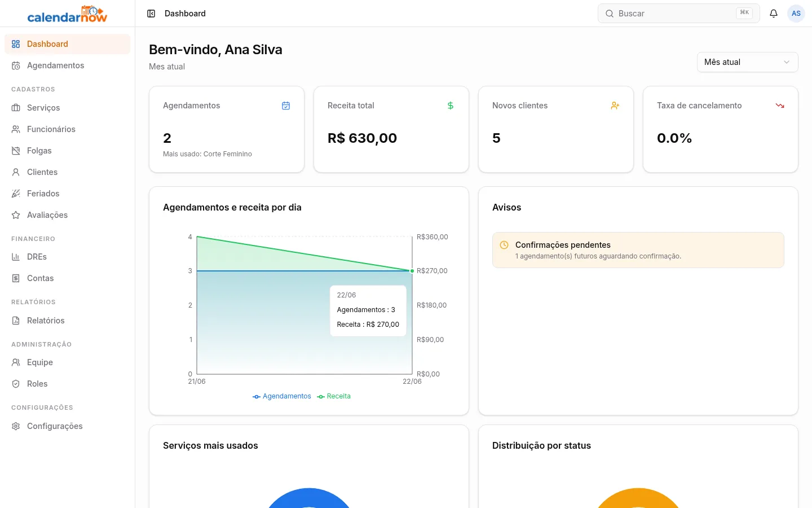Click the calendarnow logo
The height and width of the screenshot is (508, 812).
pos(67,14)
